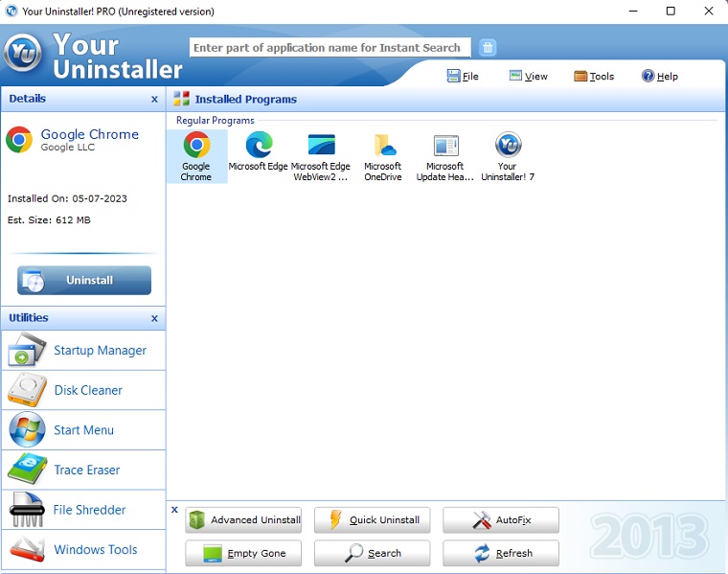The image size is (728, 574).
Task: Select Microsoft Edge WebView2 program icon
Action: [x=321, y=146]
